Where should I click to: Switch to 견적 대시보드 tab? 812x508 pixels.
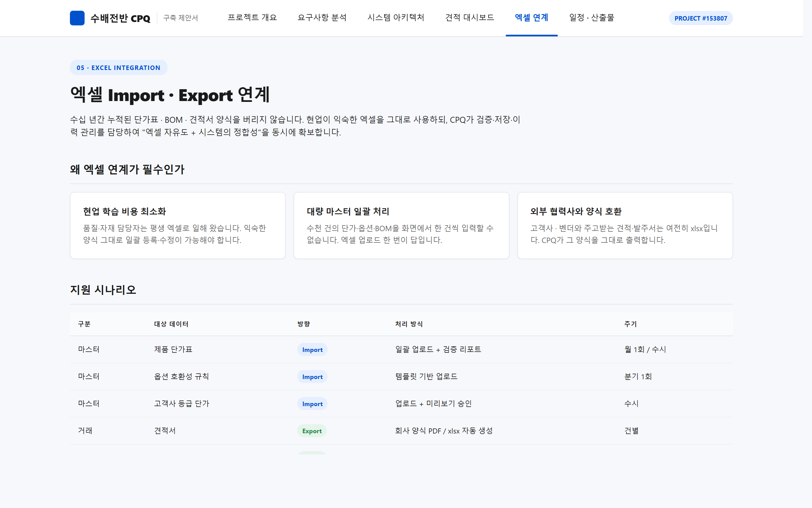click(469, 17)
